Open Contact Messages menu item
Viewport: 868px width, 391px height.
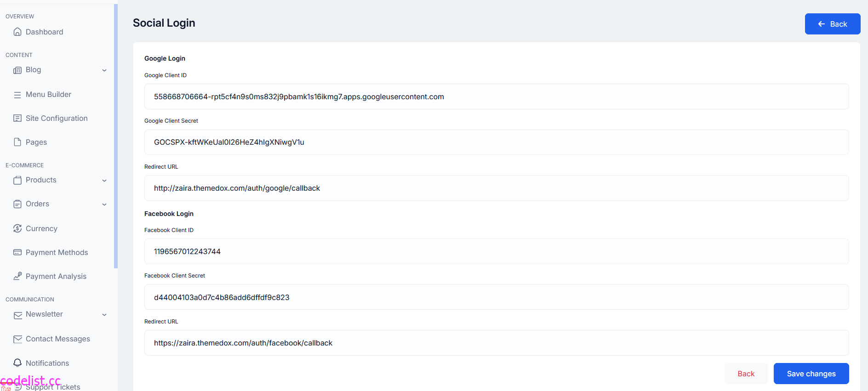(58, 339)
